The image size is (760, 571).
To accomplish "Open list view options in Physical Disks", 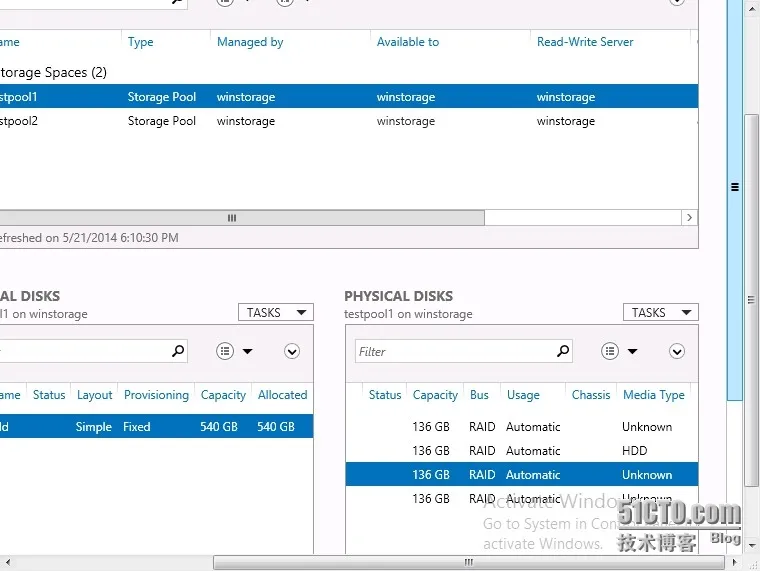I will (610, 351).
